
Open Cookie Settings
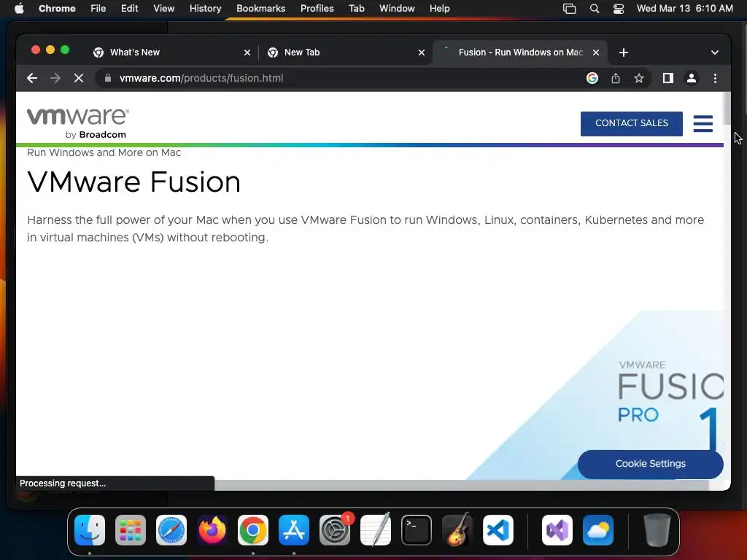650,464
